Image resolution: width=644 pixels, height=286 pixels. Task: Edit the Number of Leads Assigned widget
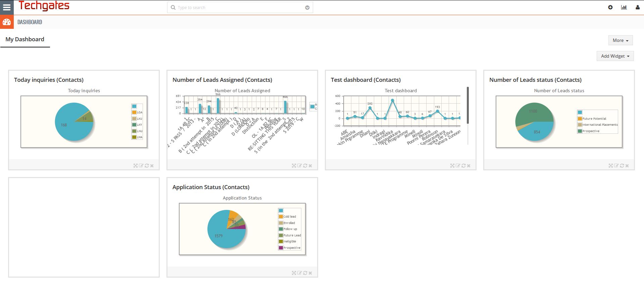click(x=299, y=166)
